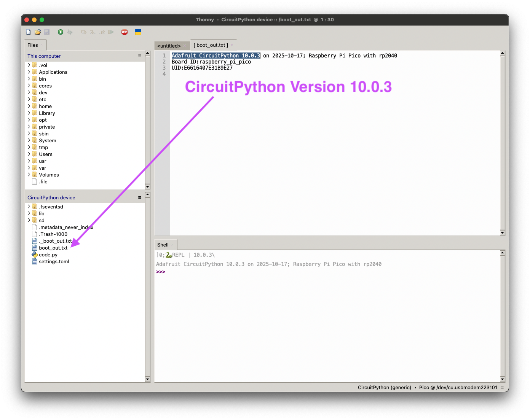
Task: Expand the lib folder on device
Action: pyautogui.click(x=29, y=213)
